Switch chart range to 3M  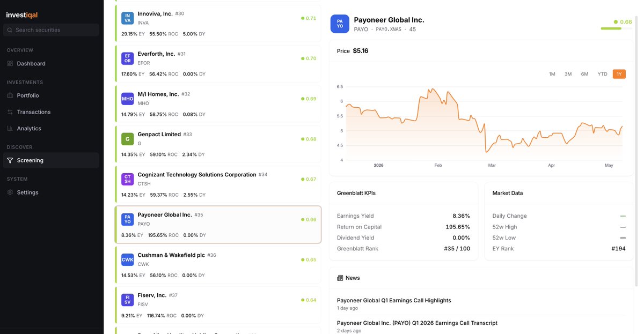tap(568, 74)
